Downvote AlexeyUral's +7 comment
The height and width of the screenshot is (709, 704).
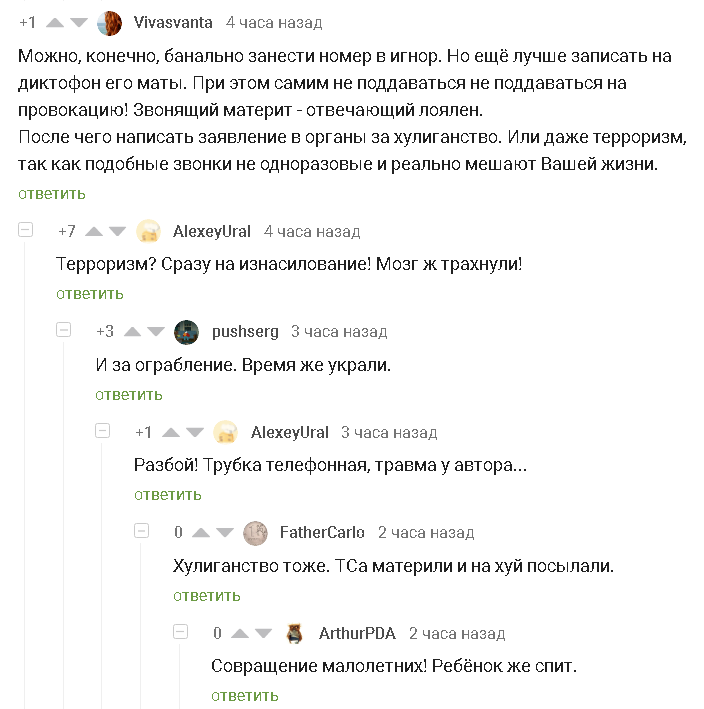(118, 231)
